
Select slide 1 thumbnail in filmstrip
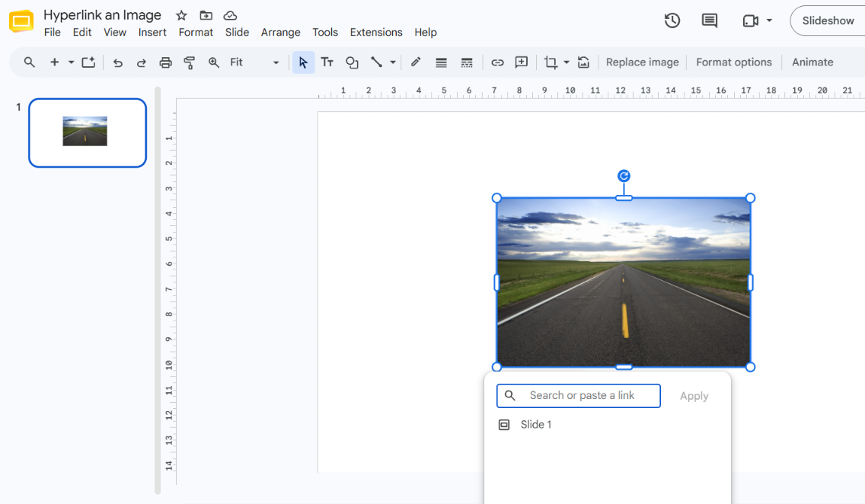coord(88,133)
